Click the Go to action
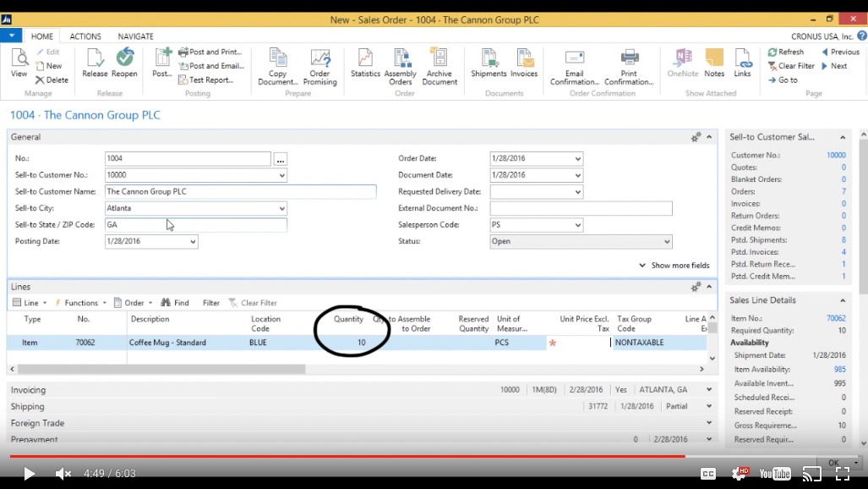The image size is (868, 489). (x=783, y=80)
